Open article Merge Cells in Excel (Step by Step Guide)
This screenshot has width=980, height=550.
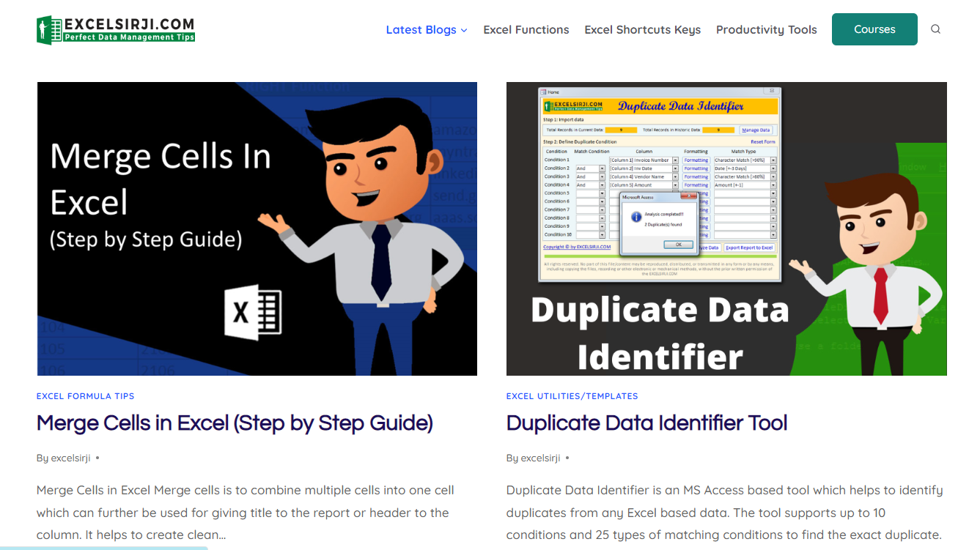click(235, 423)
